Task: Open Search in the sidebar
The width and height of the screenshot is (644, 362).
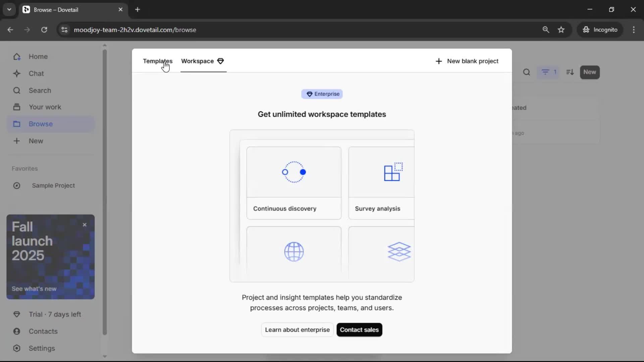Action: [40, 90]
